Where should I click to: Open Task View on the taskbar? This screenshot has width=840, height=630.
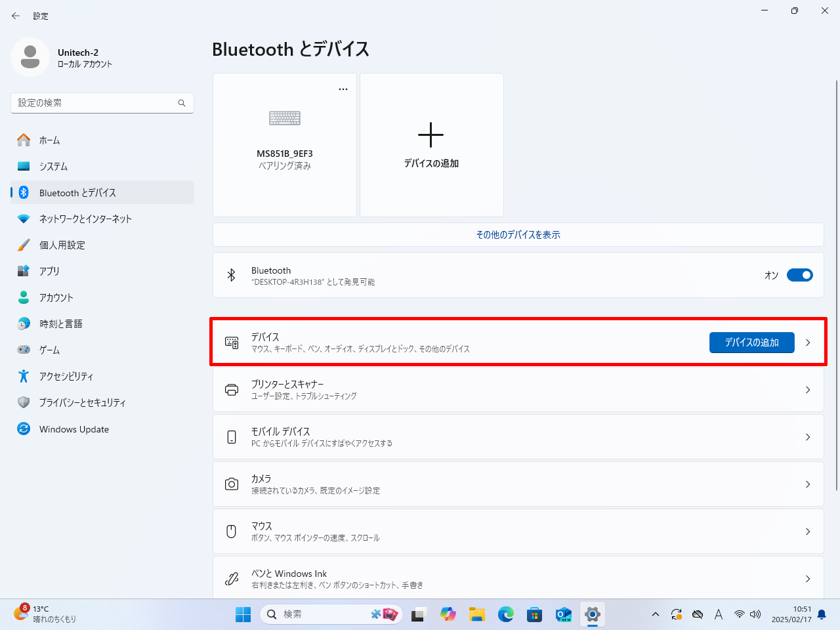click(x=418, y=614)
